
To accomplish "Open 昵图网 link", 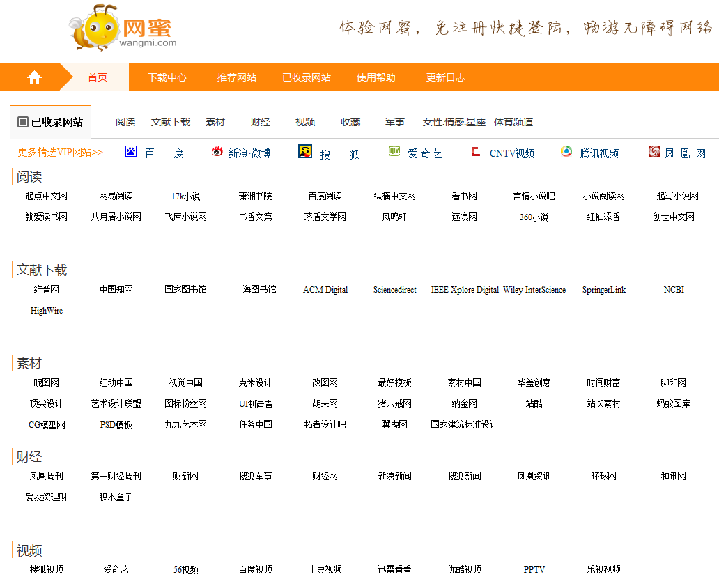I will click(46, 382).
